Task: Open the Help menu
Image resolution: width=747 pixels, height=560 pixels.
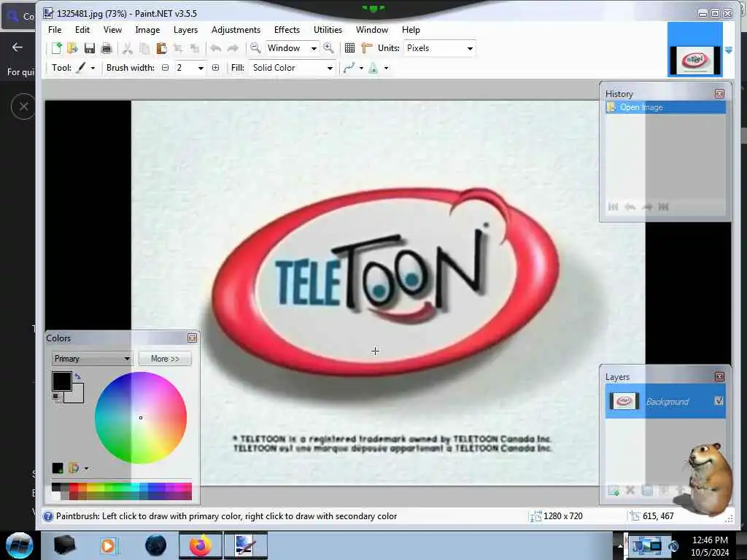Action: [x=411, y=29]
